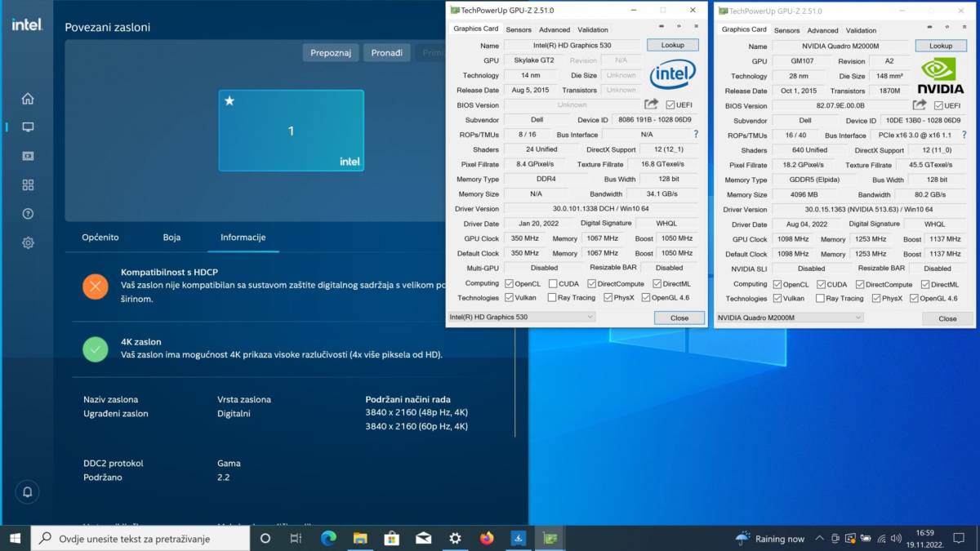Open the notifications bell in Intel sidebar

click(28, 492)
